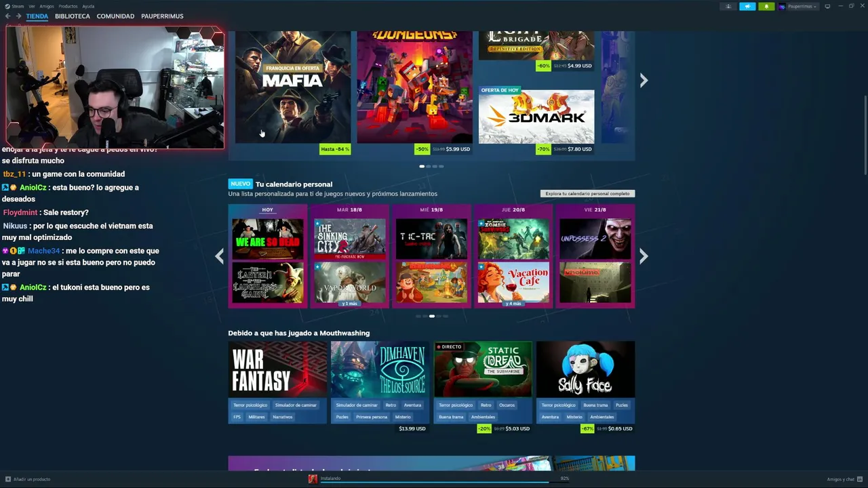Click the 'Hasta -84 %' Mafia discount label
This screenshot has width=868, height=488.
(335, 149)
